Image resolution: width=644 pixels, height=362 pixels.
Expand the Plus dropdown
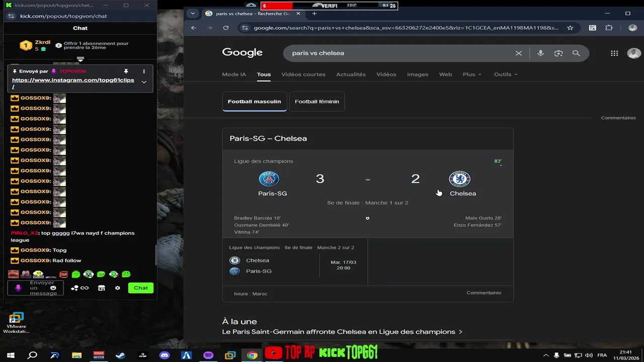[x=472, y=74]
